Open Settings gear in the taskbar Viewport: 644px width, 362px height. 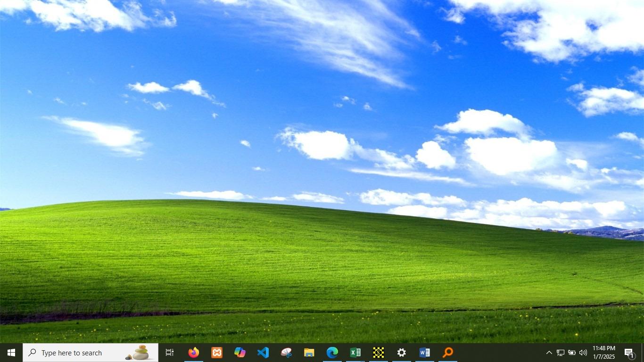point(402,353)
